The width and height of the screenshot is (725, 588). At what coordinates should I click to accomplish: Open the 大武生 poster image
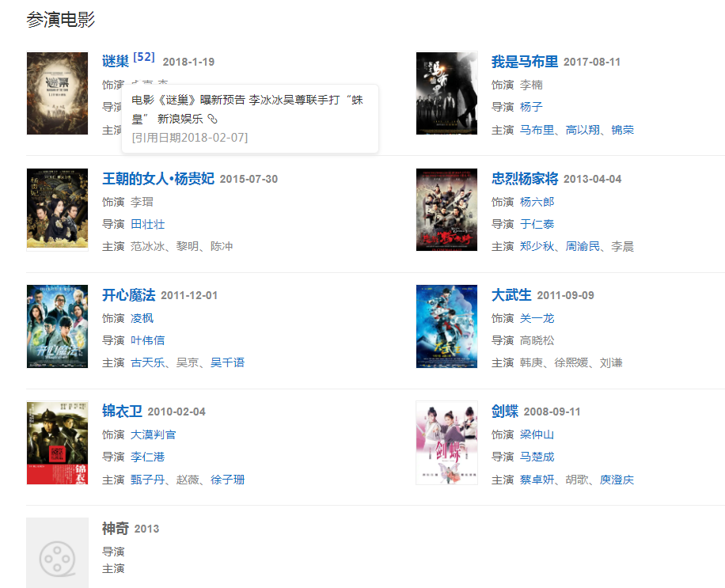pos(446,326)
